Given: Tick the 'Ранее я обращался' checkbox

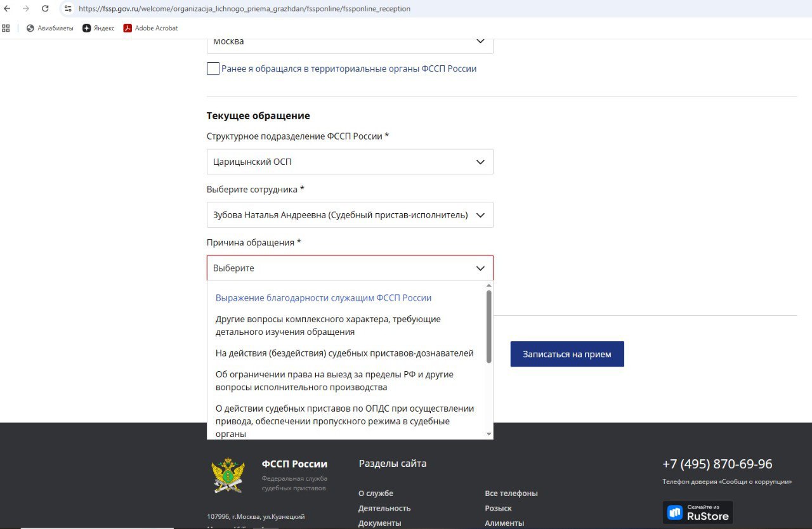Looking at the screenshot, I should coord(213,69).
